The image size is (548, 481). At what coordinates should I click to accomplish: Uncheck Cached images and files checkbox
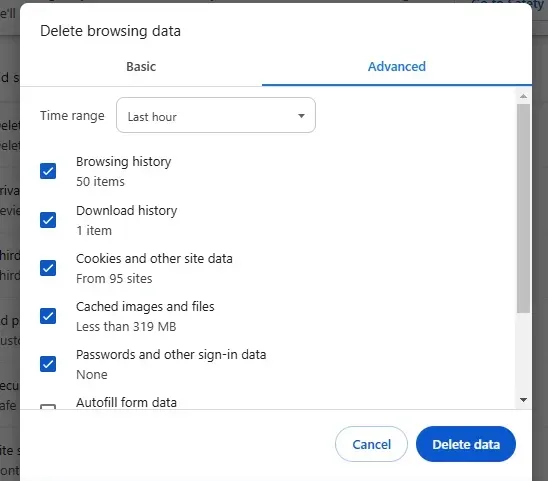pyautogui.click(x=48, y=316)
